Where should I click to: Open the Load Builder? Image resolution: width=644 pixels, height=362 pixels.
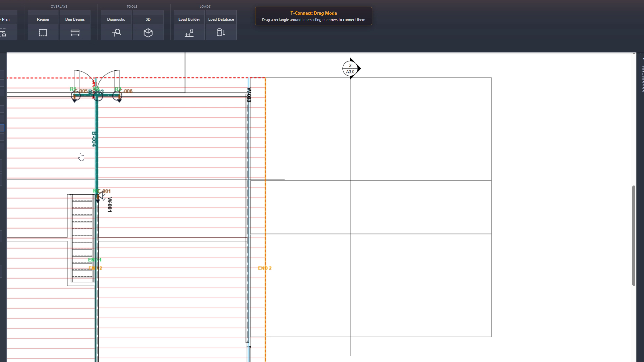coord(189,25)
